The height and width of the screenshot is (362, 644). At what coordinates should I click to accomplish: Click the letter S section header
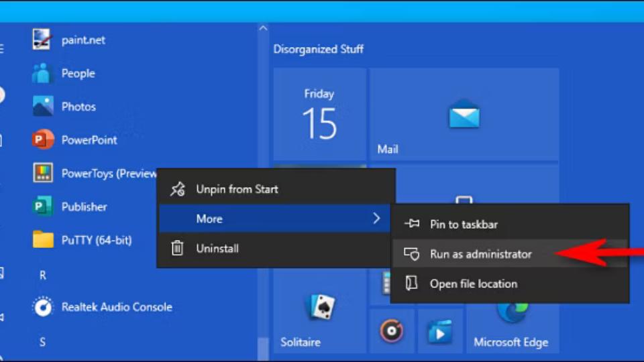pyautogui.click(x=43, y=341)
